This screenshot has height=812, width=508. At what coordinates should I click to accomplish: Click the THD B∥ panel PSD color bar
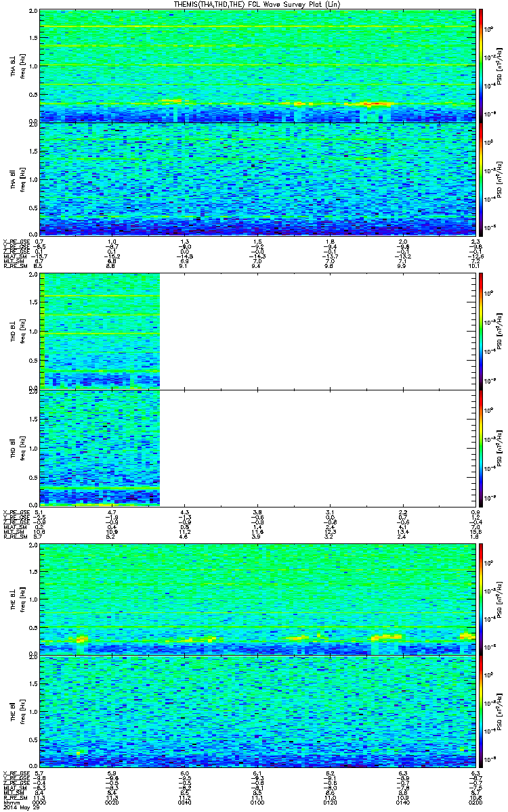click(x=482, y=448)
